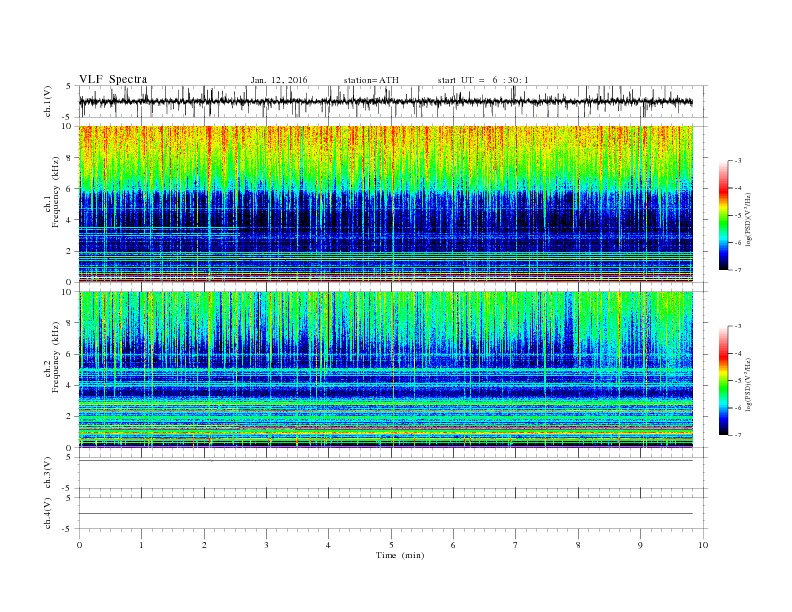Click time axis tick label "2" at bottom
The image size is (792, 612).
204,545
